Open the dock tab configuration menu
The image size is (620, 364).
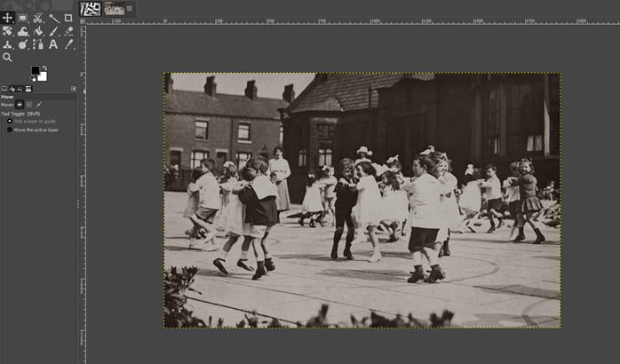click(73, 89)
